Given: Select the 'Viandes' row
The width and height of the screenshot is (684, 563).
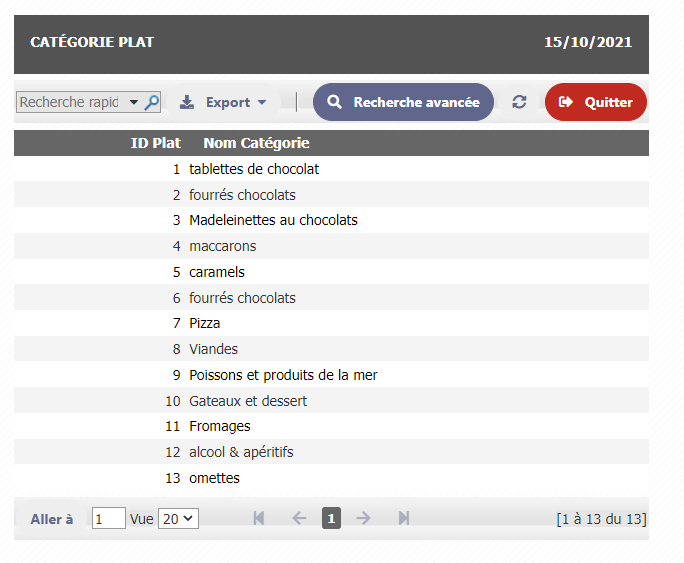Looking at the screenshot, I should [x=331, y=349].
